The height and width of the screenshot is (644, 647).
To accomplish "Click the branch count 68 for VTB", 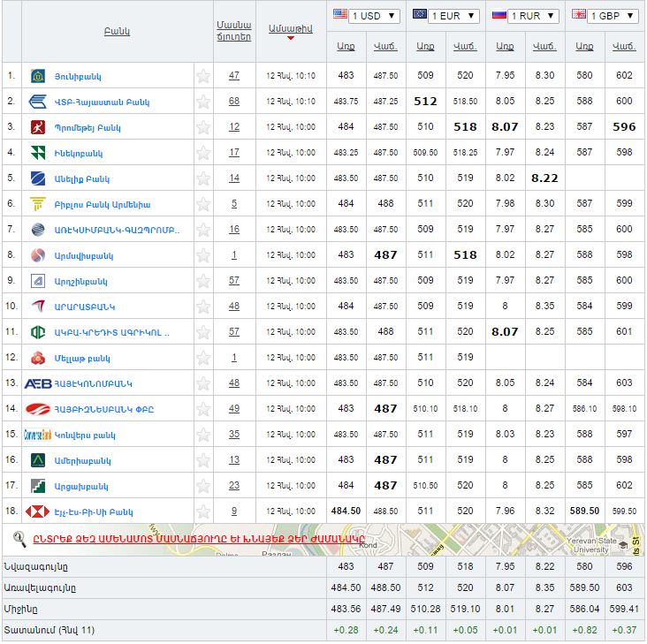I will pyautogui.click(x=234, y=102).
